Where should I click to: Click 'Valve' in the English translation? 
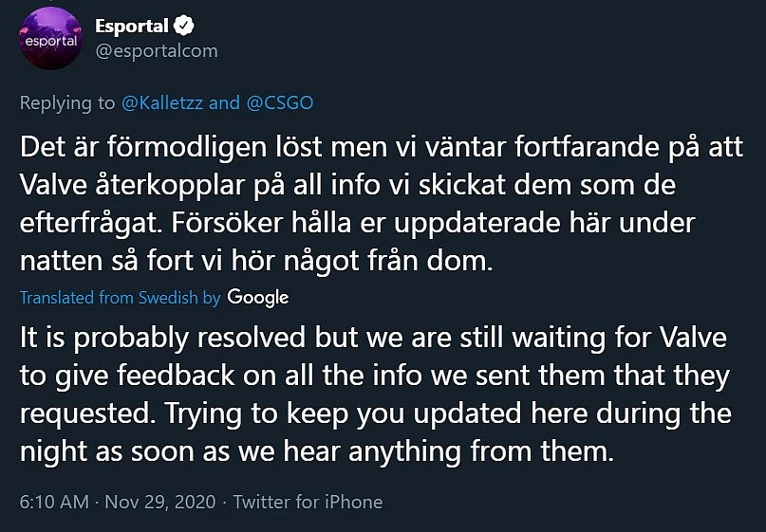tap(693, 338)
